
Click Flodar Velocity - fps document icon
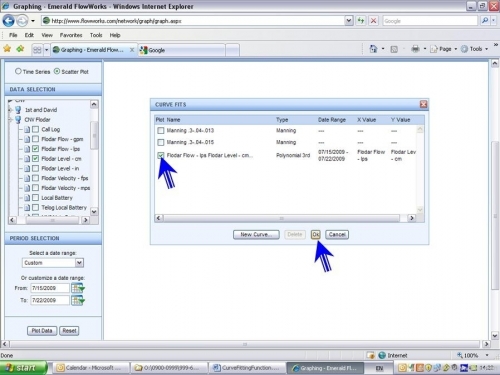click(27, 178)
